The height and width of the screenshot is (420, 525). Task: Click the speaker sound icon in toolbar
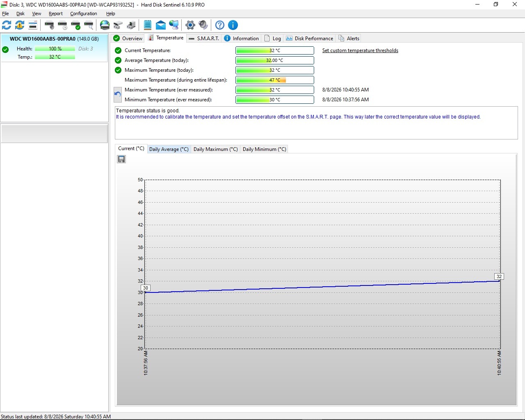coord(203,25)
